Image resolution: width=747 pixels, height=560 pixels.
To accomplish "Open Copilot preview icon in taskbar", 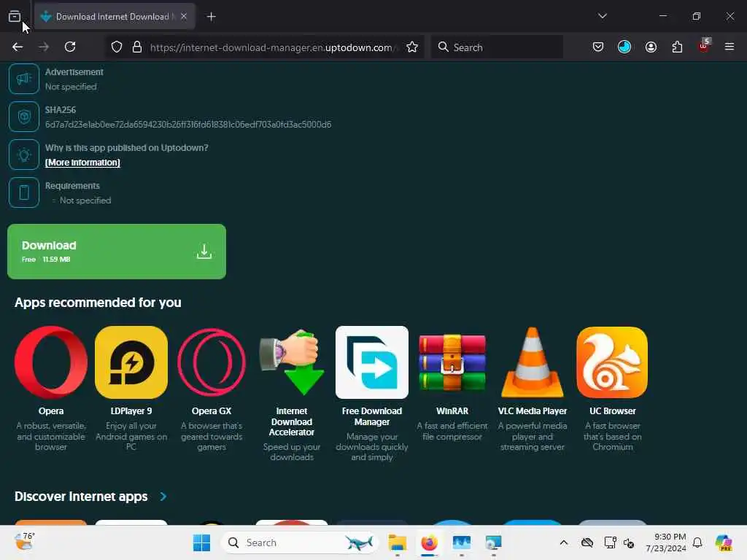I will 724,542.
